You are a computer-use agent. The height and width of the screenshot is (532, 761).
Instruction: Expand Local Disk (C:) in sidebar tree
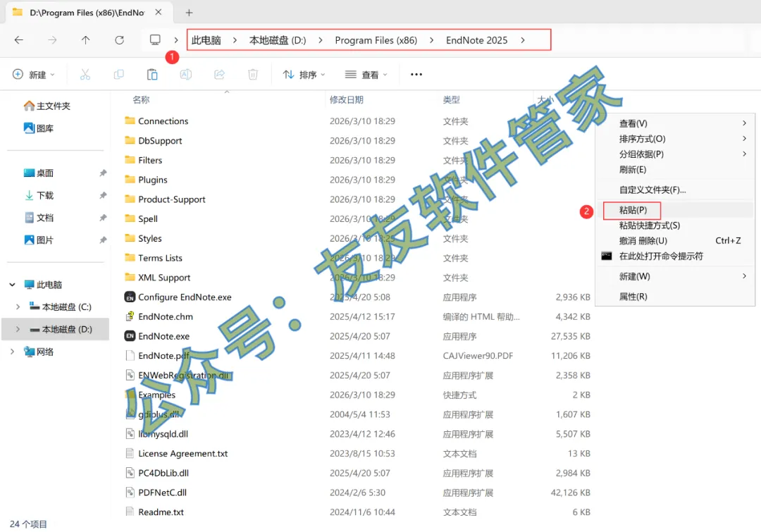(x=18, y=307)
